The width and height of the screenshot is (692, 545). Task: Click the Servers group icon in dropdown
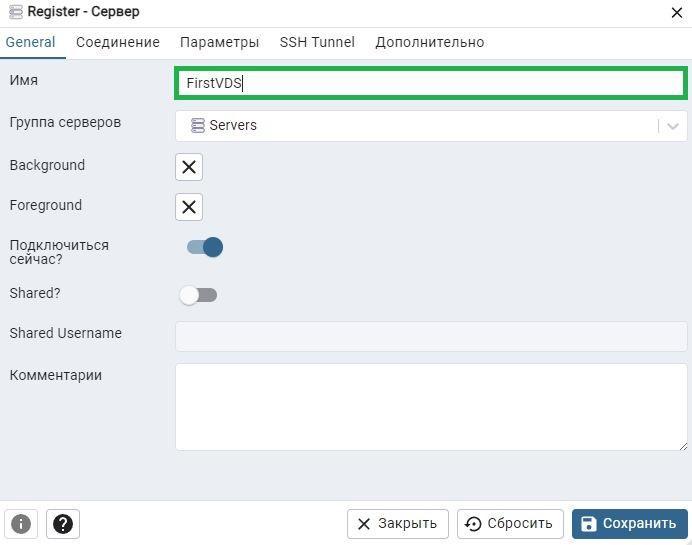(x=197, y=125)
